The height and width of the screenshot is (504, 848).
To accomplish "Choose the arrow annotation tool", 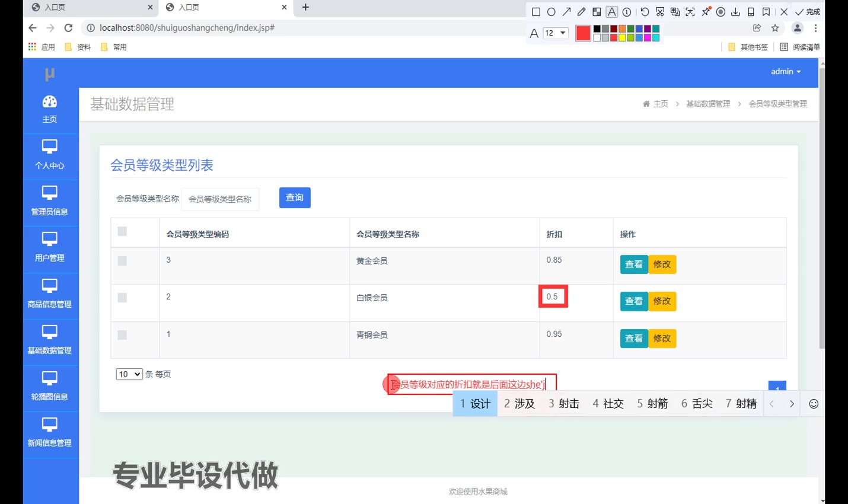I will [567, 12].
